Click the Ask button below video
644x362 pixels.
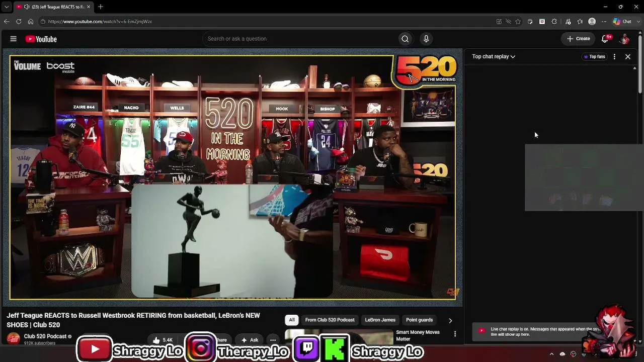pyautogui.click(x=250, y=340)
